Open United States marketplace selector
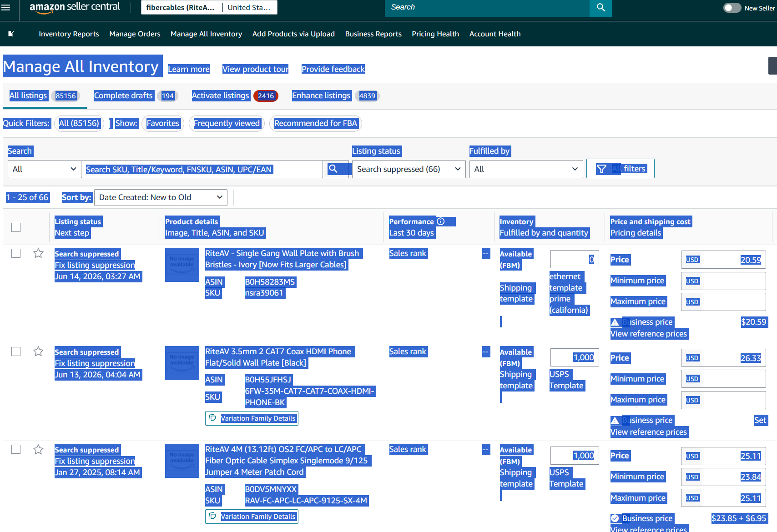The image size is (777, 532). click(x=249, y=7)
